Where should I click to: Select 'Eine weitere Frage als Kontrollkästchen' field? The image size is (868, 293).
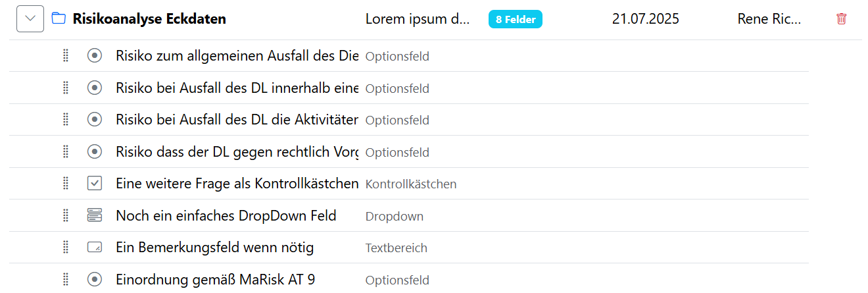click(237, 184)
